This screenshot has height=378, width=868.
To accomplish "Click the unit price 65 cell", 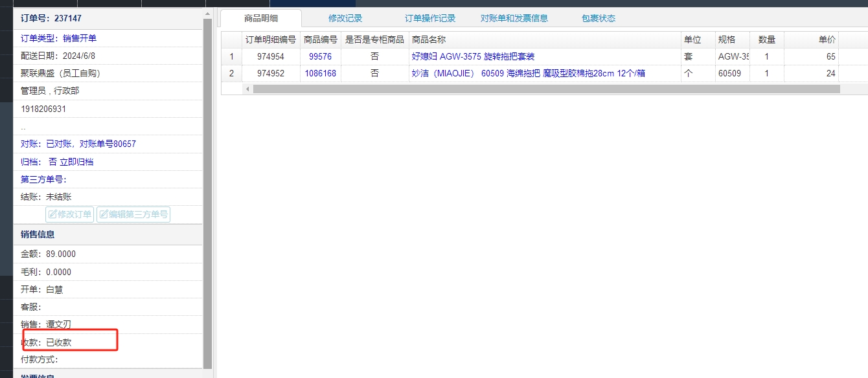I will click(811, 56).
